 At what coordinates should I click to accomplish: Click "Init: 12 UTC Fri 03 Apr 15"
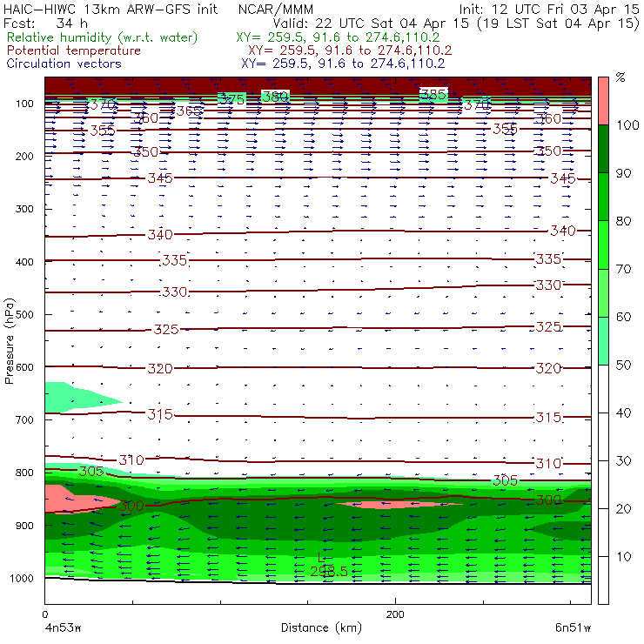[549, 9]
